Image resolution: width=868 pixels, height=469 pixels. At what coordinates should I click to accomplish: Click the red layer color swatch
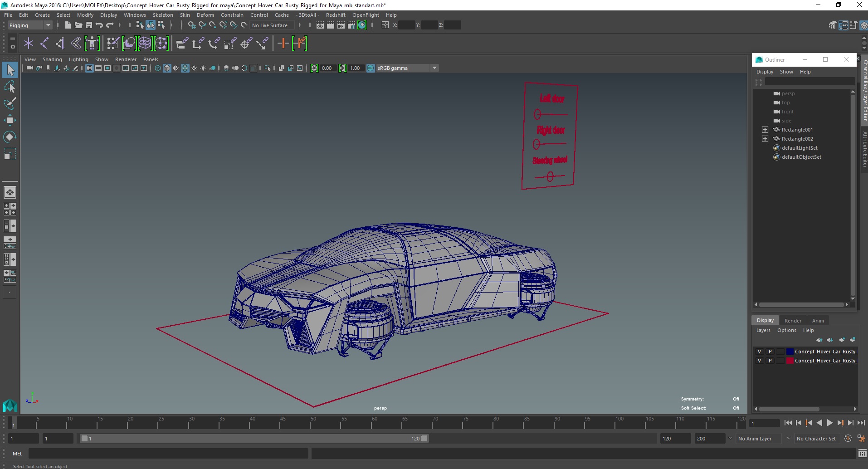click(790, 361)
